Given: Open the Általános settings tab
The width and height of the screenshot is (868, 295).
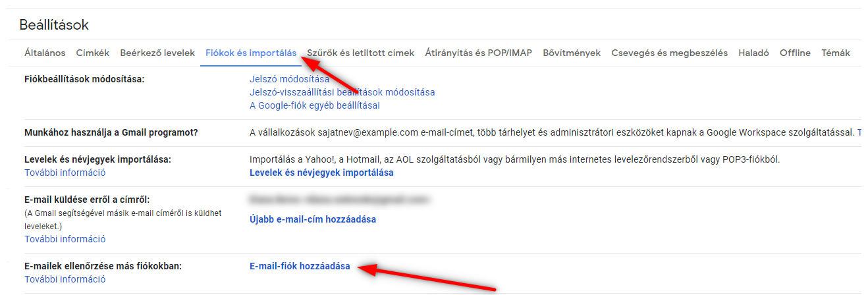Looking at the screenshot, I should (45, 53).
